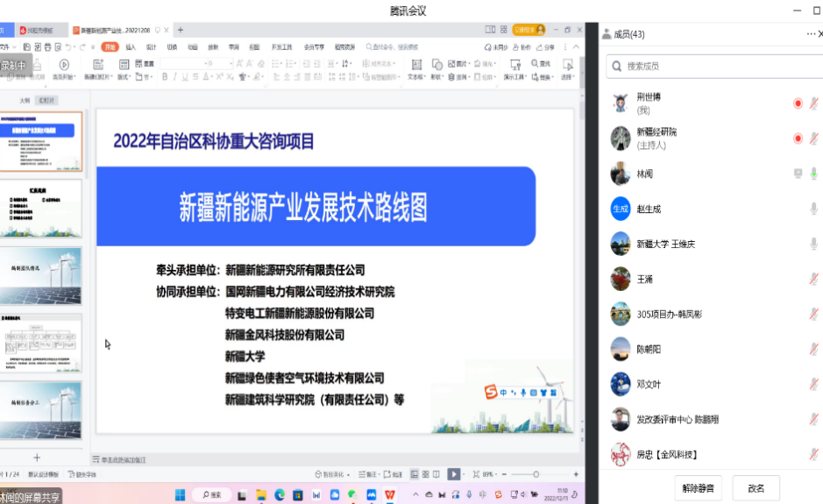Adjust the zoom slider in status bar
Viewport: 823px width, 504px height.
click(536, 474)
